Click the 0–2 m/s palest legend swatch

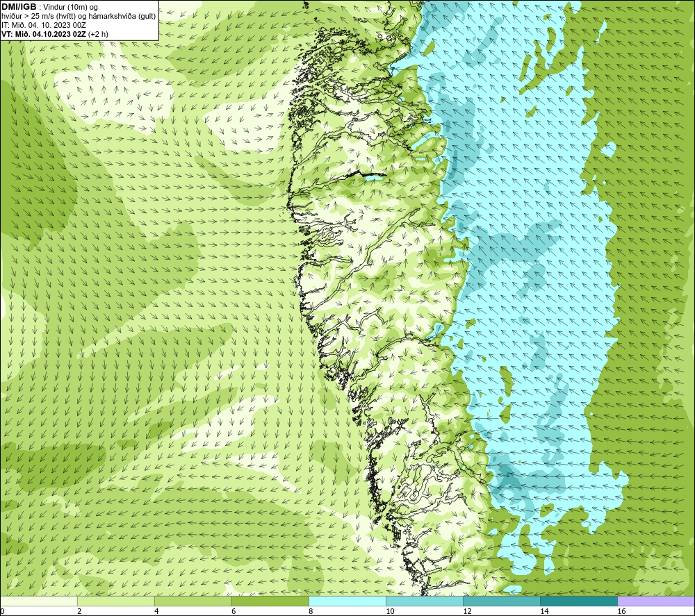[39, 601]
